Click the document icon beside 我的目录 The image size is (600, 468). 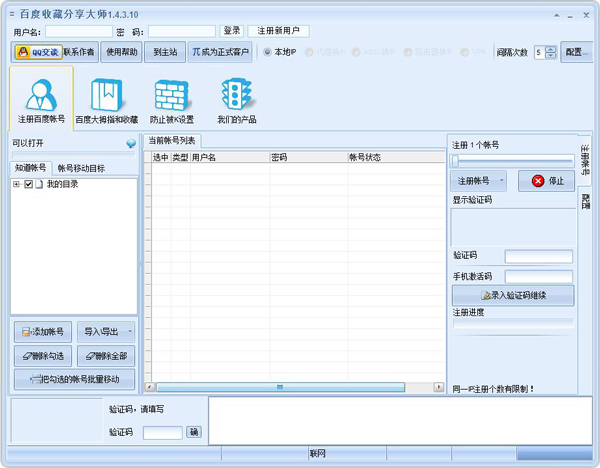click(39, 184)
